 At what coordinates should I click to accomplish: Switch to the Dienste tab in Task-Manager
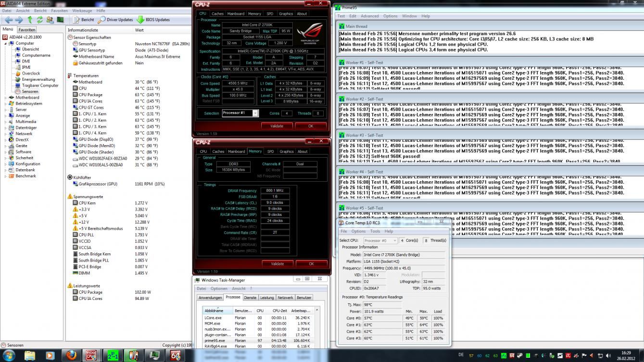[x=250, y=297]
